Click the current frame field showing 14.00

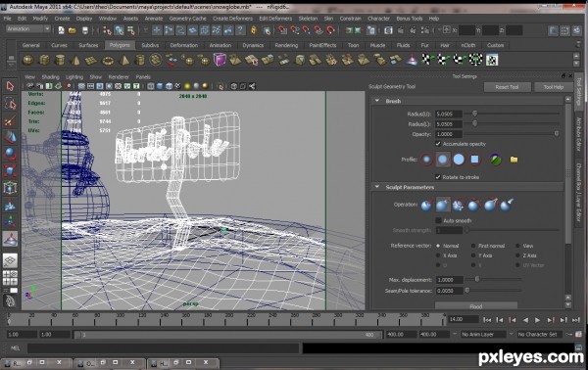click(464, 319)
